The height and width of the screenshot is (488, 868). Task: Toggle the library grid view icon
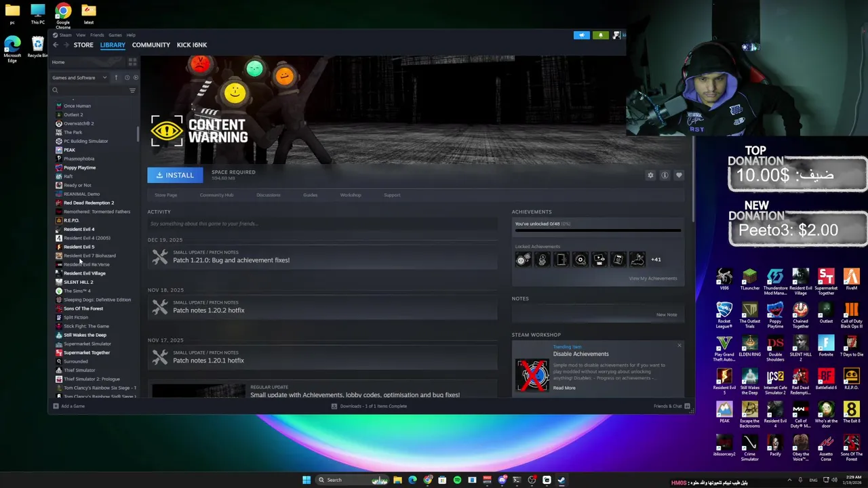(x=132, y=62)
